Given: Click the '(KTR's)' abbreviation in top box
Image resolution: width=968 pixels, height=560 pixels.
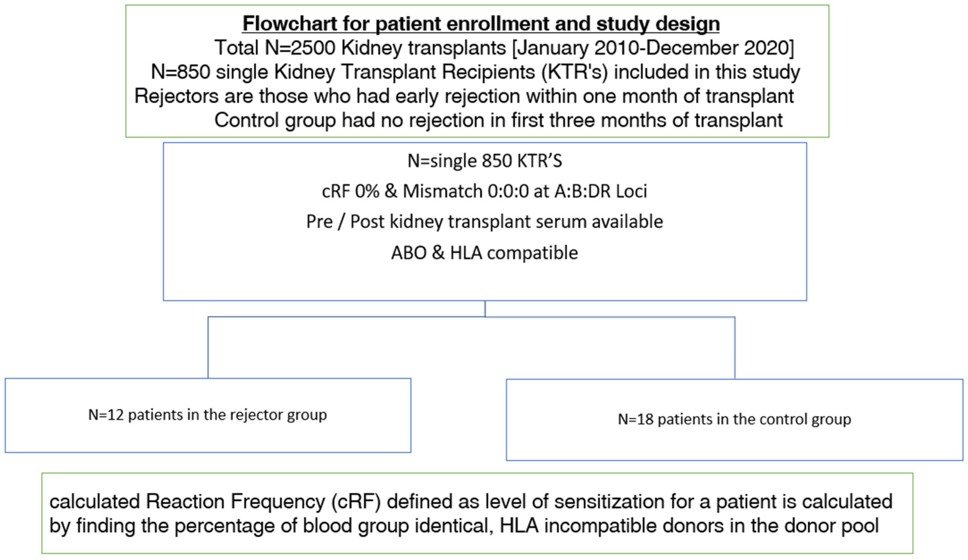Looking at the screenshot, I should coord(575,72).
